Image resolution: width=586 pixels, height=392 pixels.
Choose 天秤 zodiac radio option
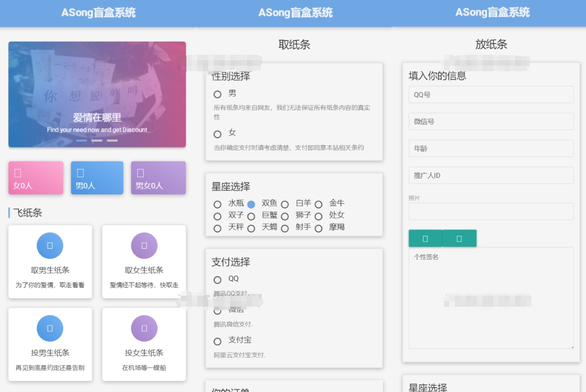pyautogui.click(x=217, y=228)
